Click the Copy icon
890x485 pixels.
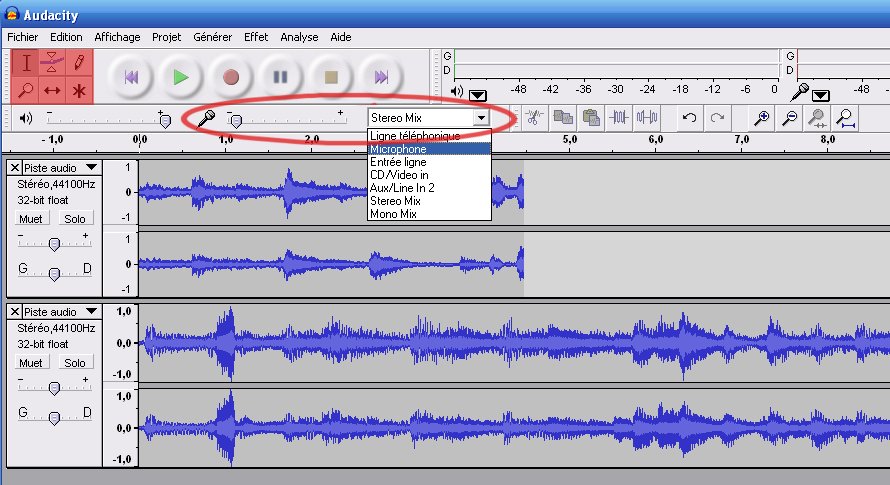pos(562,118)
